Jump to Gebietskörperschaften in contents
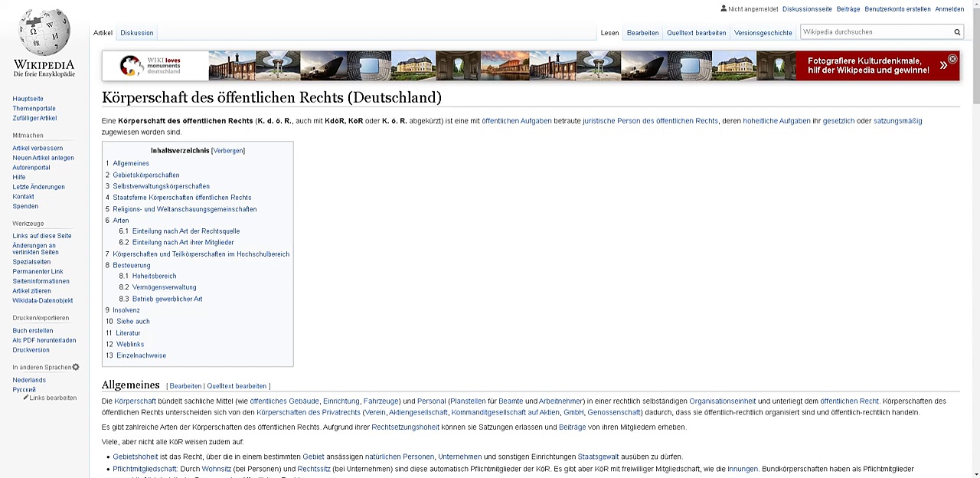The width and height of the screenshot is (980, 478). pyautogui.click(x=145, y=175)
